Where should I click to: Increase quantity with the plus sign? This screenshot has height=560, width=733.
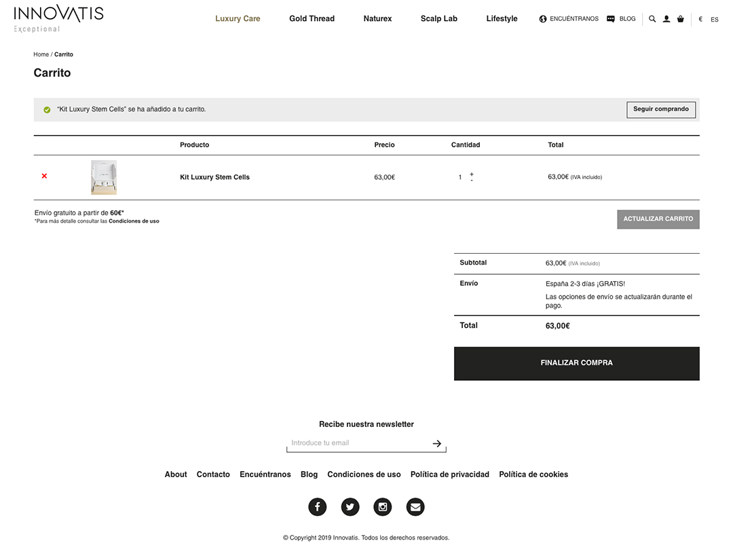pyautogui.click(x=472, y=174)
